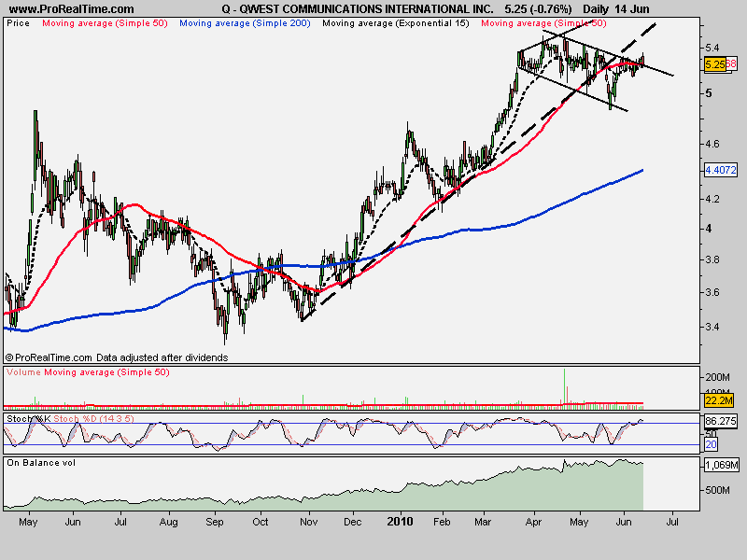
Task: Click the blue Moving average (Simple 200) legend
Action: click(x=245, y=22)
